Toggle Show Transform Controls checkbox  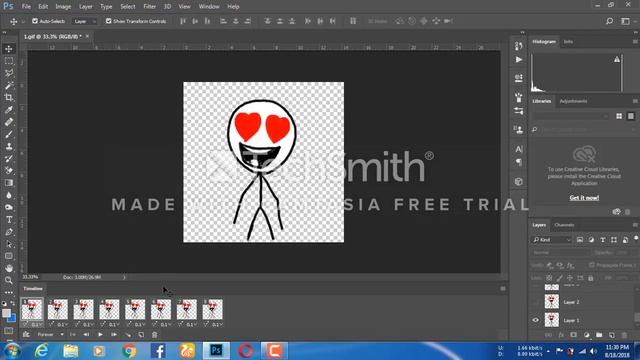[x=109, y=21]
